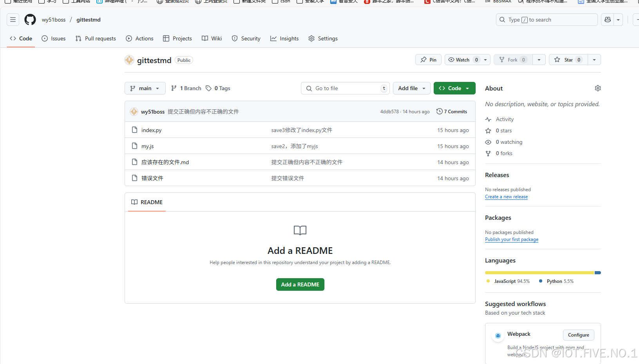Image resolution: width=639 pixels, height=364 pixels.
Task: Open About section settings gear icon
Action: pyautogui.click(x=597, y=88)
